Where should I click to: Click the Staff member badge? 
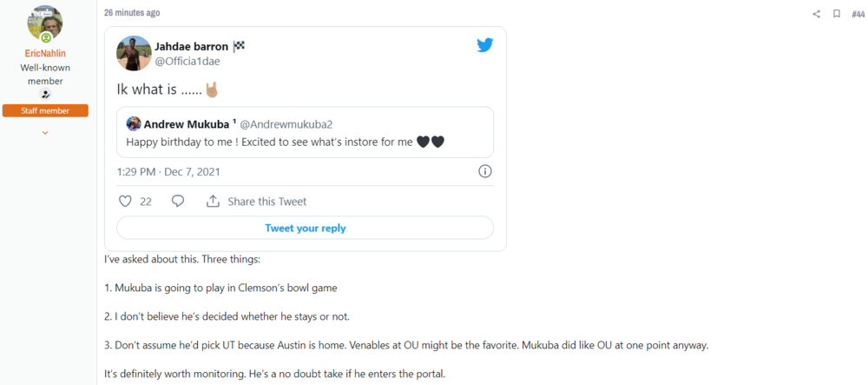coord(45,110)
